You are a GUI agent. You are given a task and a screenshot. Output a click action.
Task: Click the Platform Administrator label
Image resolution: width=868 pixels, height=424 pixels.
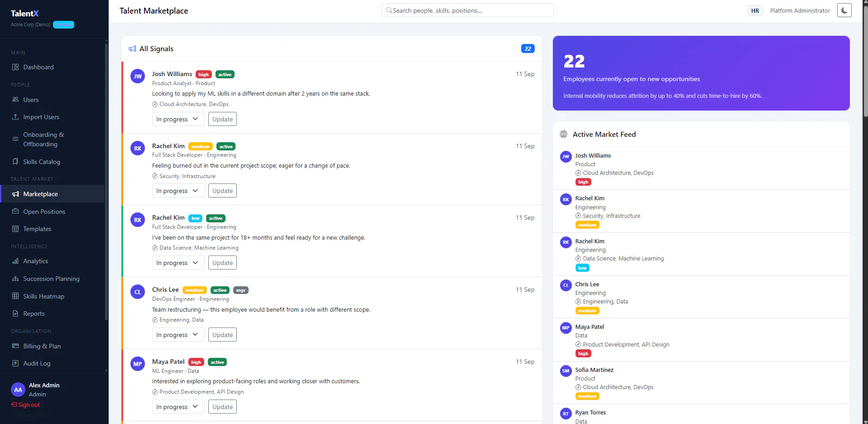click(800, 10)
